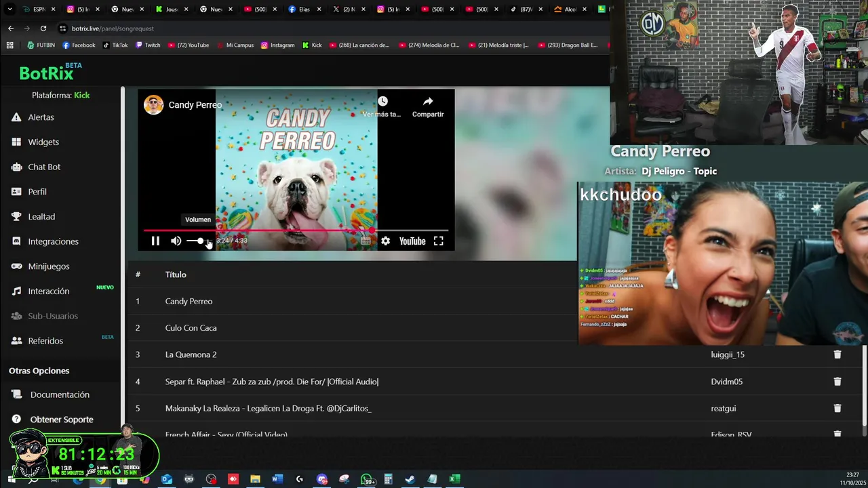The image size is (868, 488).
Task: Open Outlook from the taskbar
Action: tap(167, 479)
